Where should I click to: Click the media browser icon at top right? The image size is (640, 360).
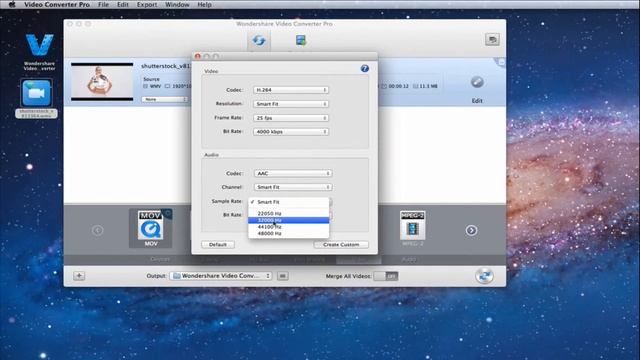(492, 40)
